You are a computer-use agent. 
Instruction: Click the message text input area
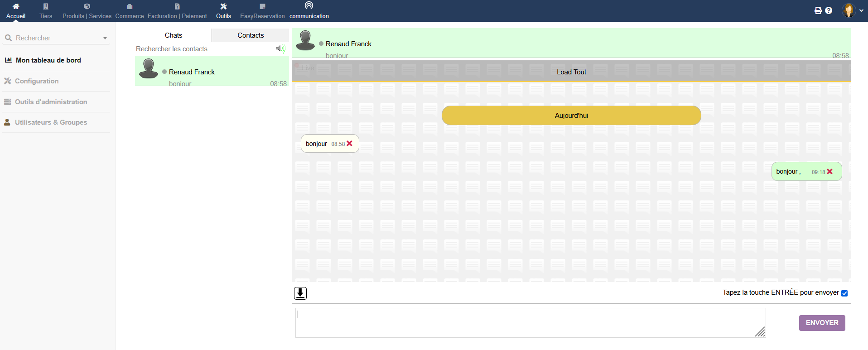pyautogui.click(x=530, y=323)
